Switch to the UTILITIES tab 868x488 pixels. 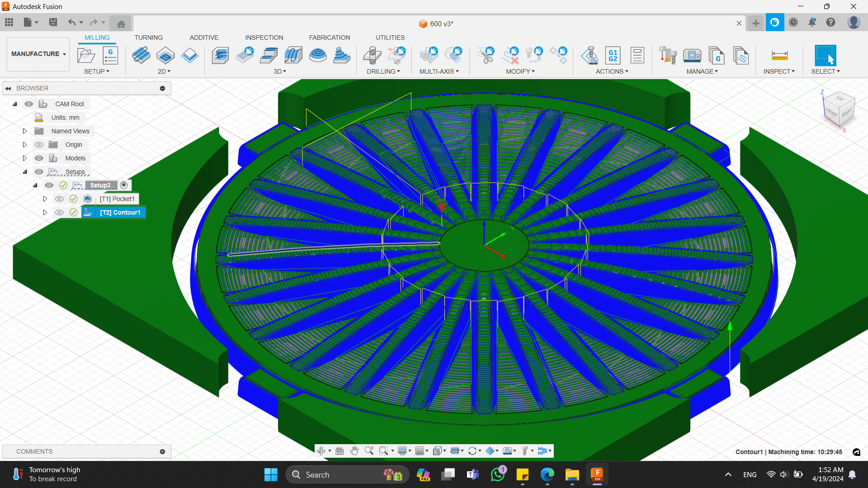[x=390, y=38]
